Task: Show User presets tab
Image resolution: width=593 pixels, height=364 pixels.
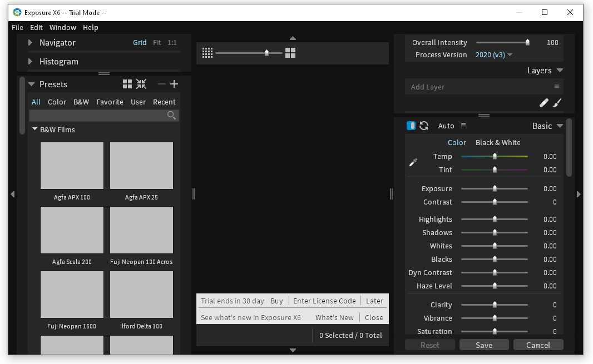Action: [138, 102]
